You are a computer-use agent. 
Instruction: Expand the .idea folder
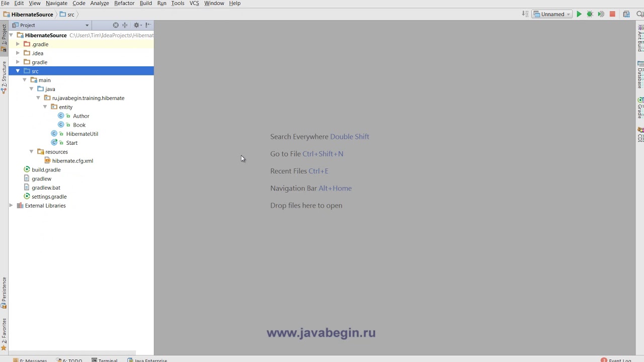[x=18, y=53]
